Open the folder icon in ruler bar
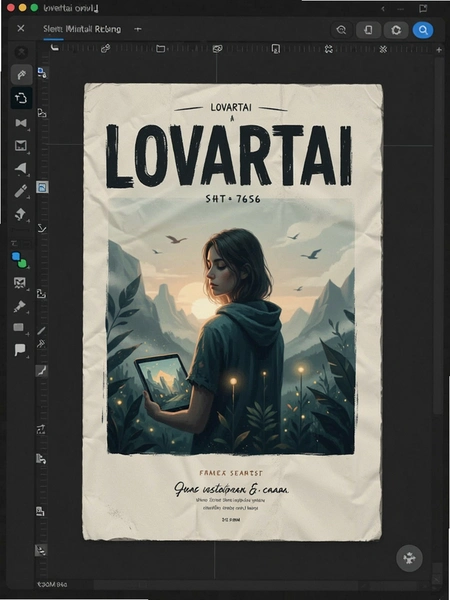The image size is (450, 600). tap(161, 49)
